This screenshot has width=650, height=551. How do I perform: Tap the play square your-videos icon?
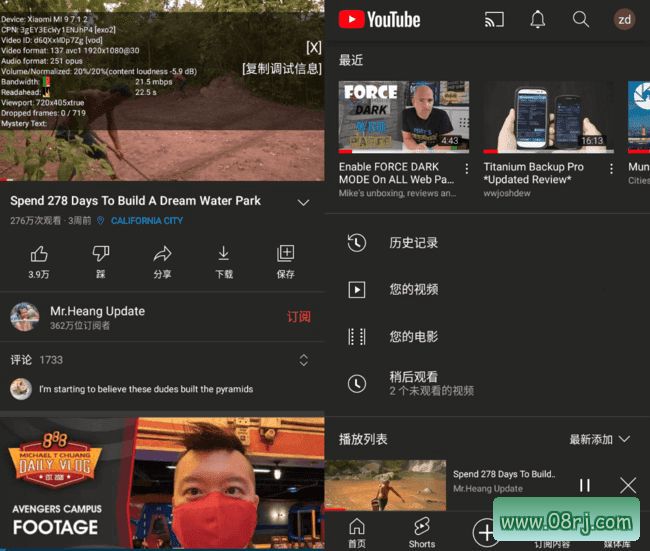pyautogui.click(x=357, y=289)
